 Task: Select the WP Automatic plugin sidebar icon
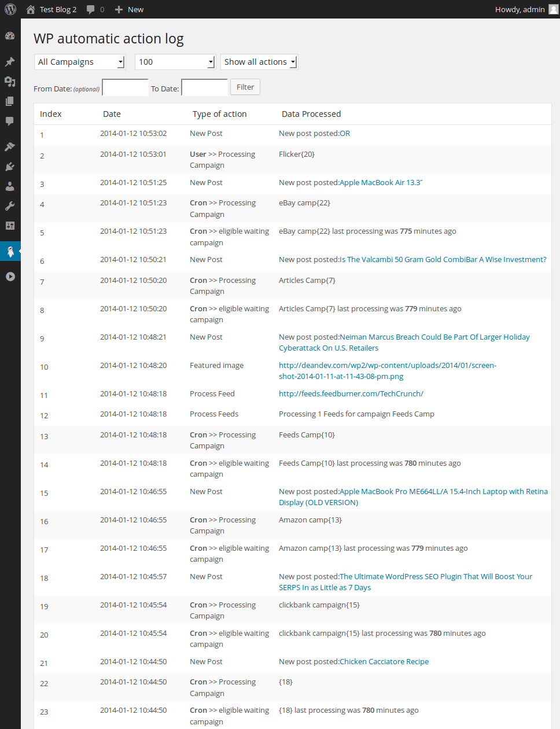coord(10,251)
